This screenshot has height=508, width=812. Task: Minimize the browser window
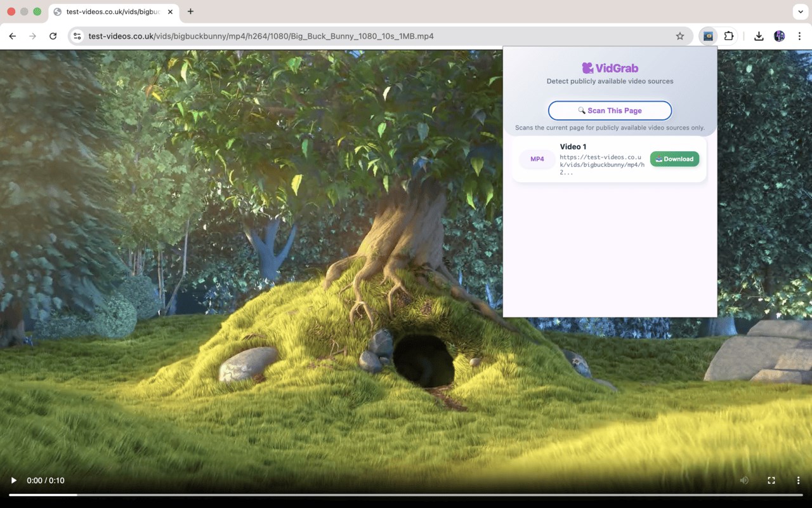point(24,11)
